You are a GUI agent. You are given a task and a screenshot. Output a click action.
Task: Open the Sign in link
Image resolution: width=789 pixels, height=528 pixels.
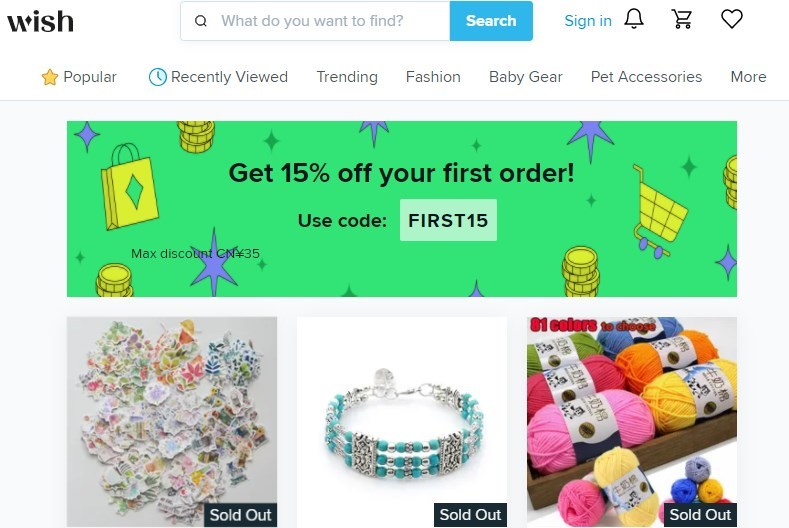pos(588,21)
